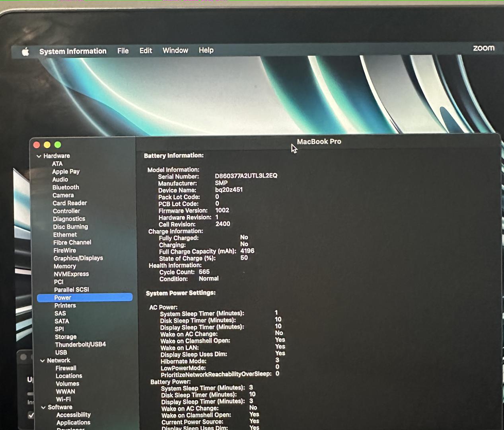Select SATA in the sidebar
The width and height of the screenshot is (504, 430).
[x=62, y=321]
